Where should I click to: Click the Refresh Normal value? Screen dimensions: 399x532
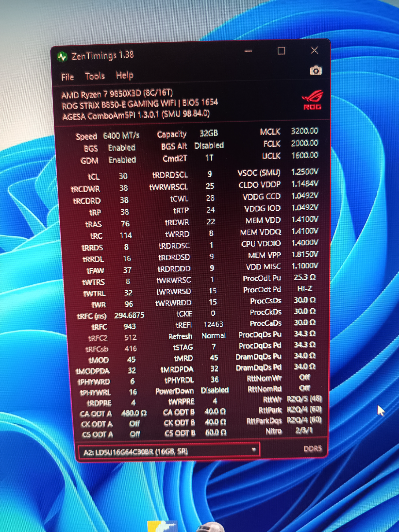point(213,335)
